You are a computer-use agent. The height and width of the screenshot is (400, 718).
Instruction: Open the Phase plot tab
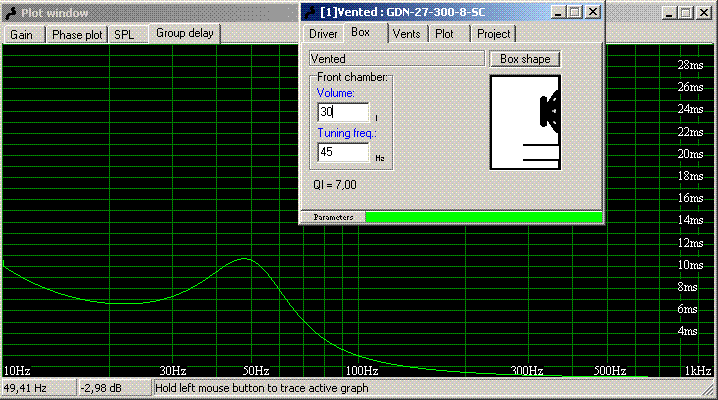77,34
